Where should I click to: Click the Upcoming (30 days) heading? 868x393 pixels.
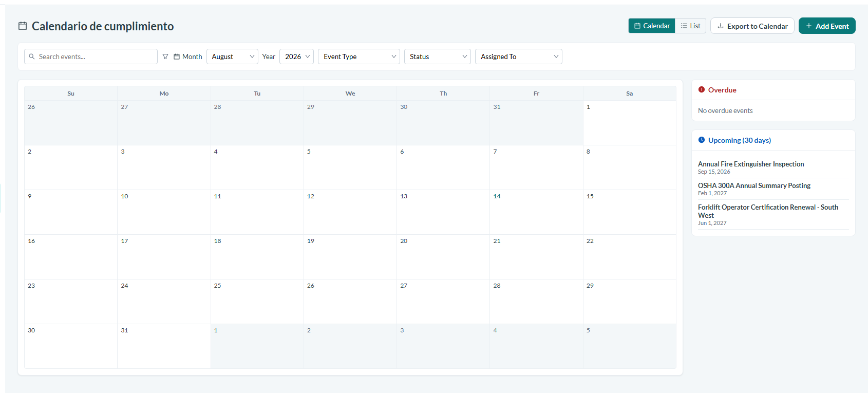(x=740, y=140)
